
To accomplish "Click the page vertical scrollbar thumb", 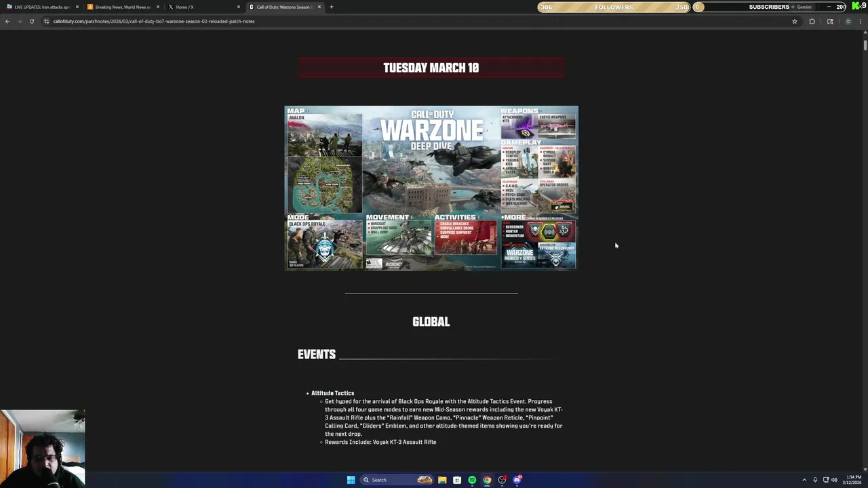I will pyautogui.click(x=865, y=45).
